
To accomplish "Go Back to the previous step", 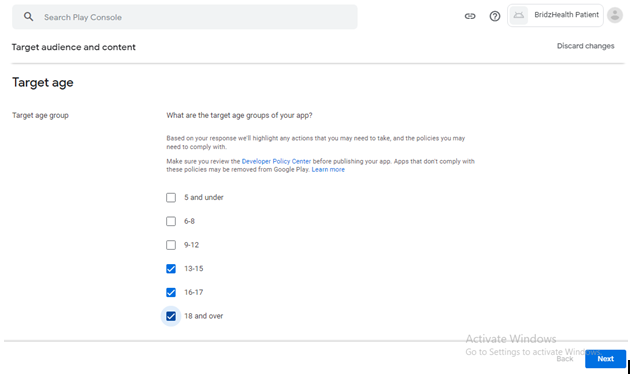I will click(565, 359).
